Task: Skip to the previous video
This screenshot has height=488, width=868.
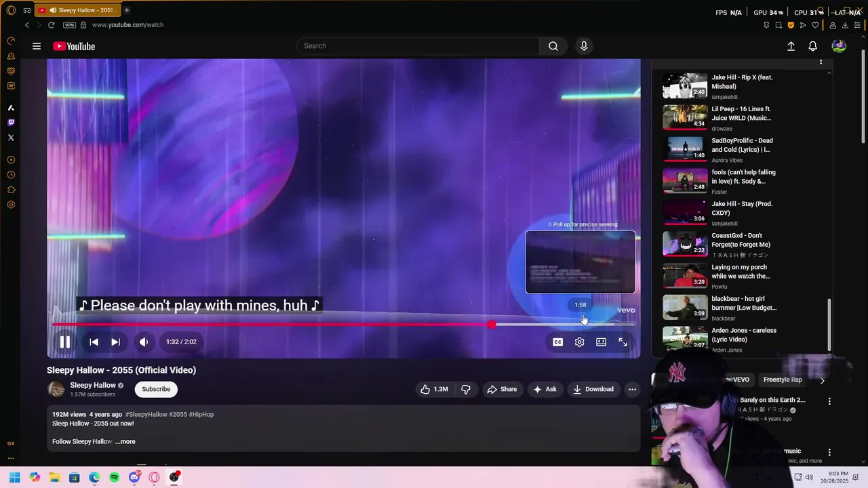Action: coord(94,342)
